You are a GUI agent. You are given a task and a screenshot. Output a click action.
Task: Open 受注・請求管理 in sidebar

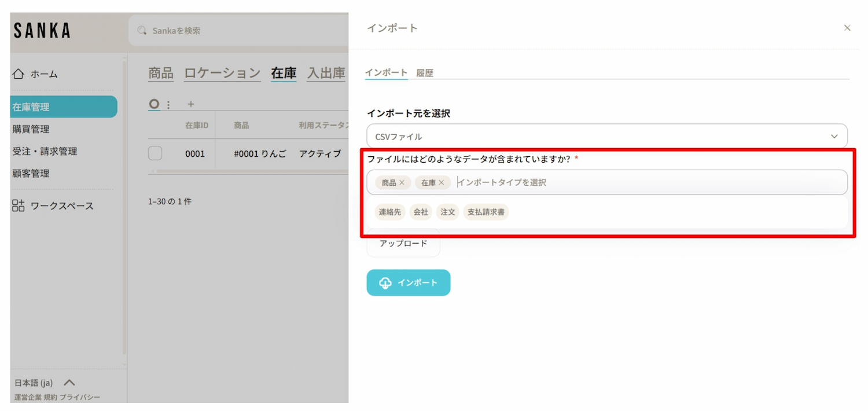point(45,151)
